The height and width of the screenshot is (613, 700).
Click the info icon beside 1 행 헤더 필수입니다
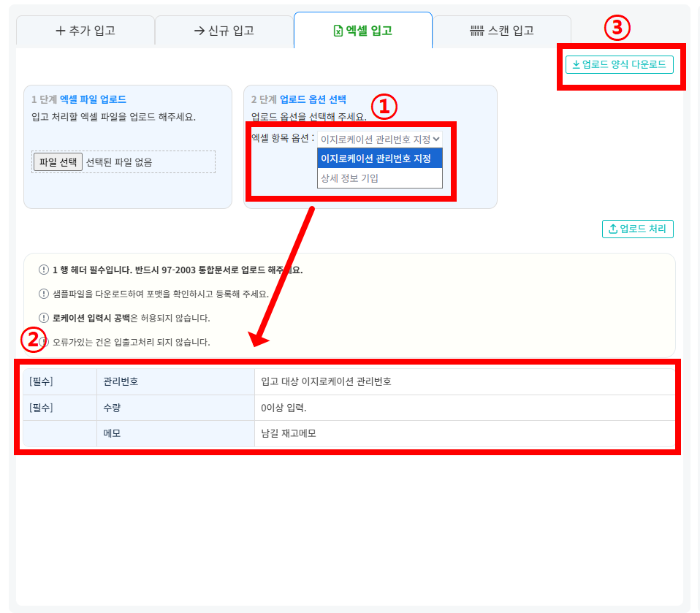click(x=43, y=270)
